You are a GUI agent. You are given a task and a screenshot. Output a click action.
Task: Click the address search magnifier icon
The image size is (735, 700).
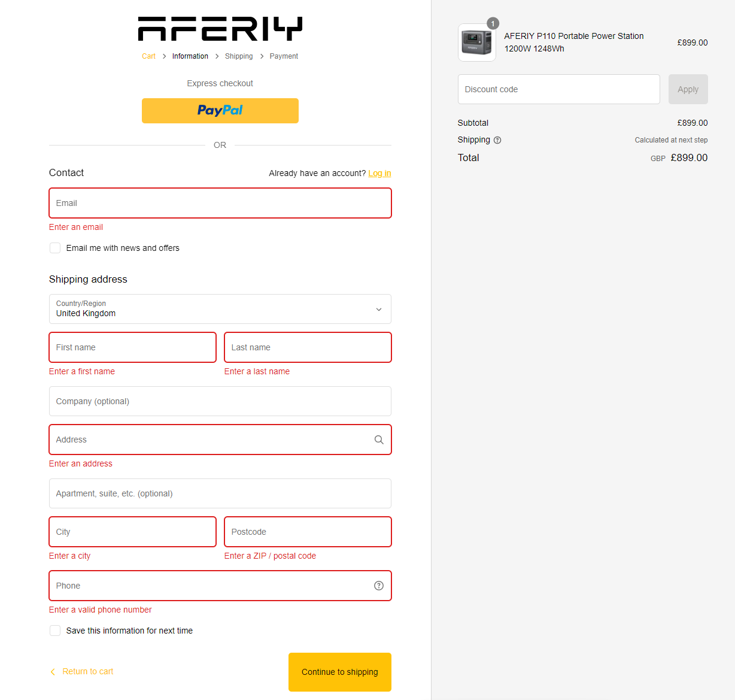[x=379, y=440]
